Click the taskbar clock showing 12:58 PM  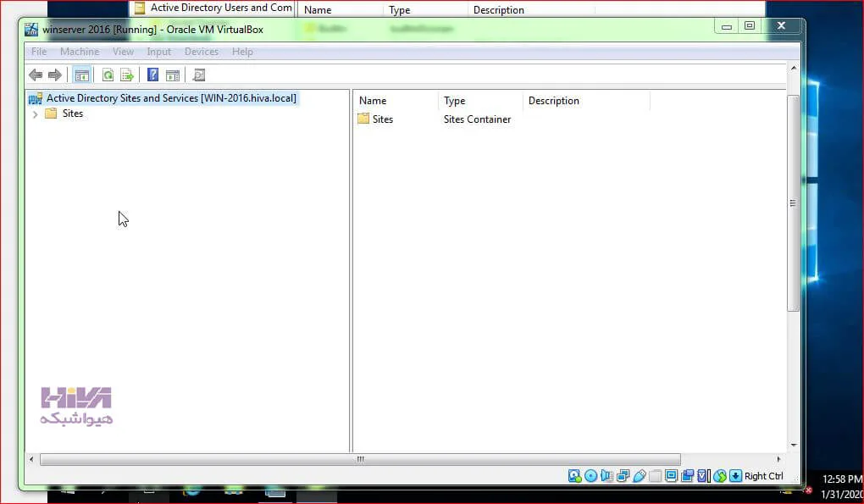click(843, 479)
